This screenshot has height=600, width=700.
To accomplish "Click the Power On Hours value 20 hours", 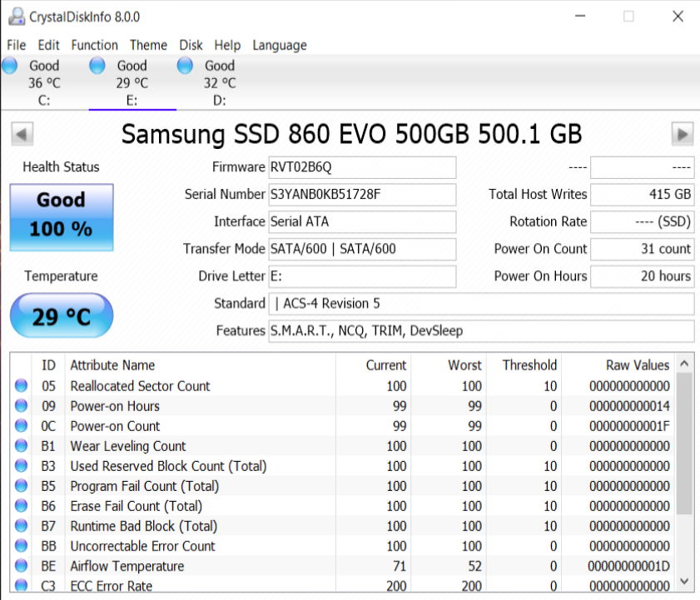I will click(x=643, y=276).
